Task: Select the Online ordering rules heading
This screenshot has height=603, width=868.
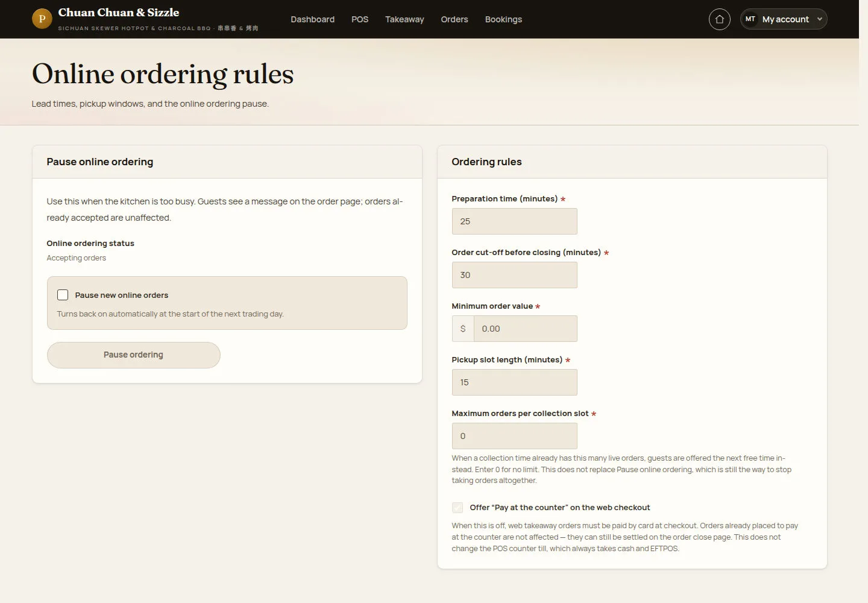Action: point(163,74)
